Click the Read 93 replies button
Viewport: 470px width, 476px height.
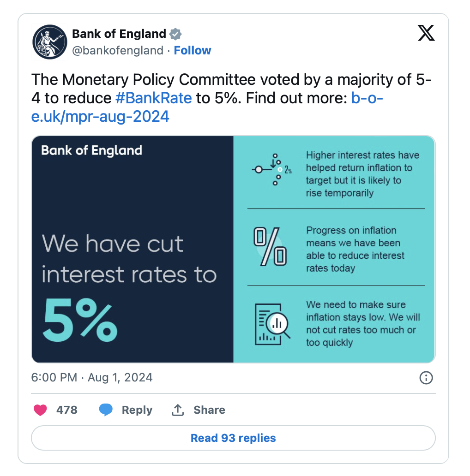click(x=233, y=438)
